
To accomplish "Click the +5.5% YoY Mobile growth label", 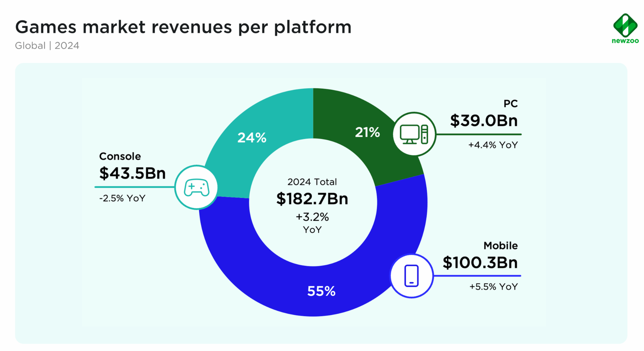I will point(493,287).
